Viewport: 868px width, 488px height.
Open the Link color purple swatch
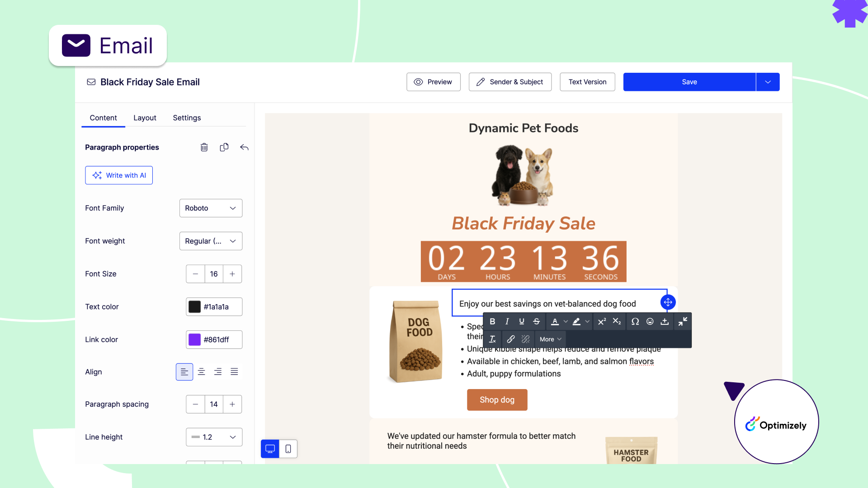coord(194,339)
